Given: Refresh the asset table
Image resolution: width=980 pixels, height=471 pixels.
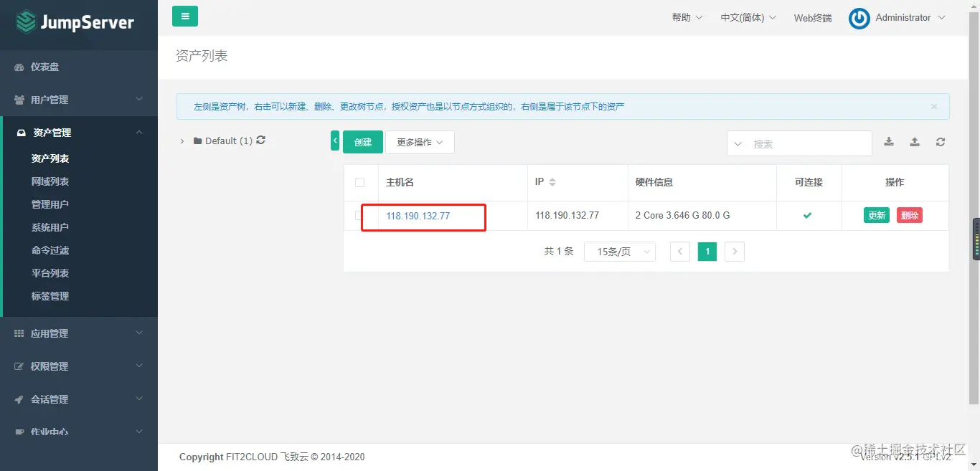Looking at the screenshot, I should (x=941, y=142).
